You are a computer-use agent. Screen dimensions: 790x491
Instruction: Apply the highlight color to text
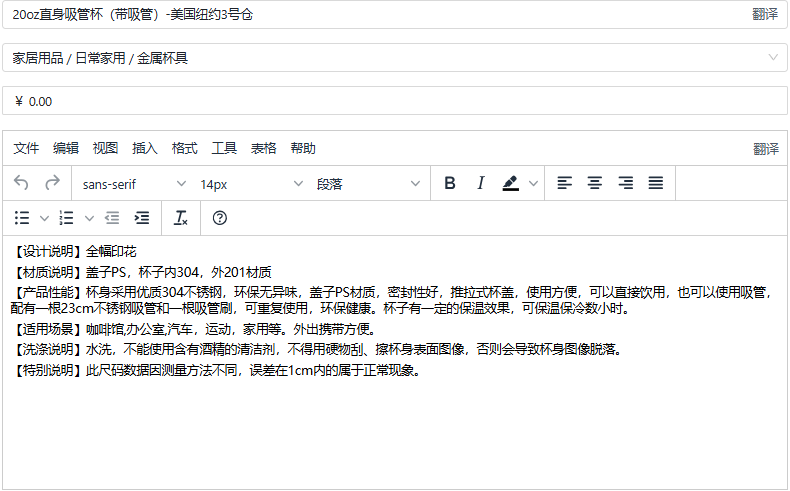tap(511, 183)
